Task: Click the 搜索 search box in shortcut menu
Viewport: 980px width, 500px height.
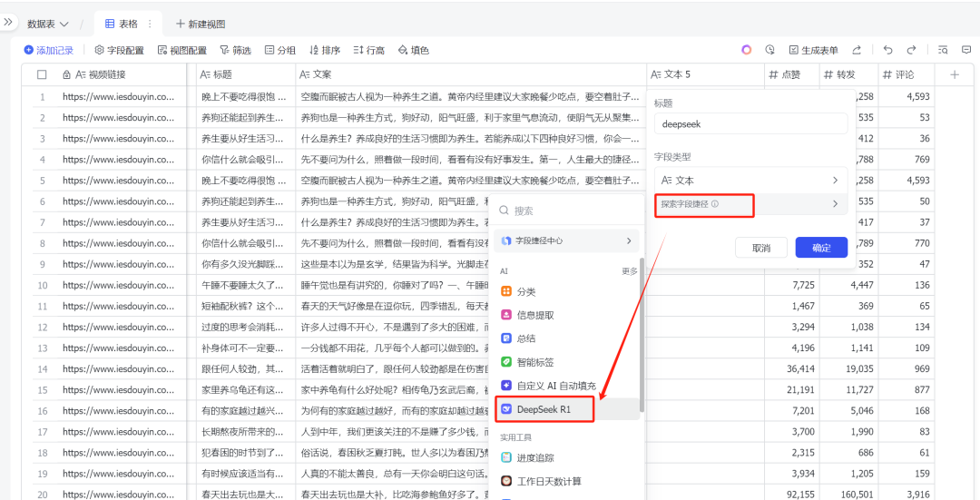Action: coord(566,211)
